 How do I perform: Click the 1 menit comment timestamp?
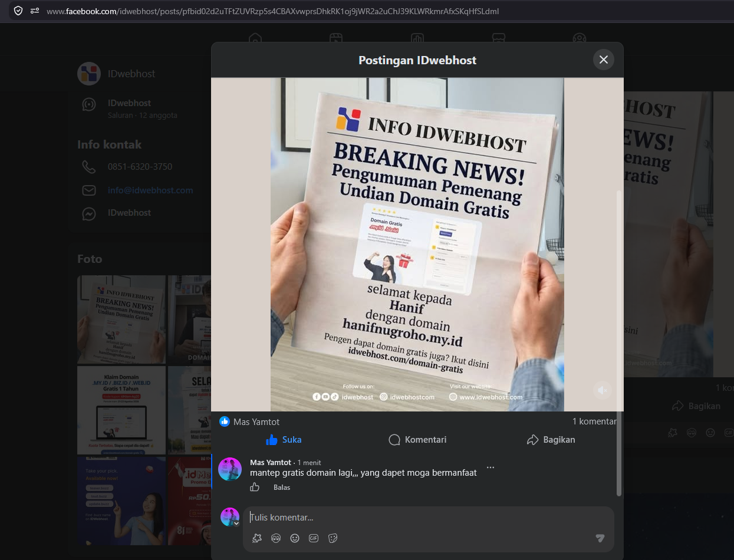310,463
